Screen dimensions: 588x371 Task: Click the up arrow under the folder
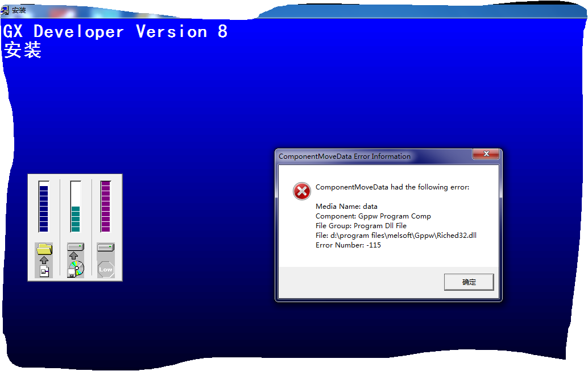point(44,260)
